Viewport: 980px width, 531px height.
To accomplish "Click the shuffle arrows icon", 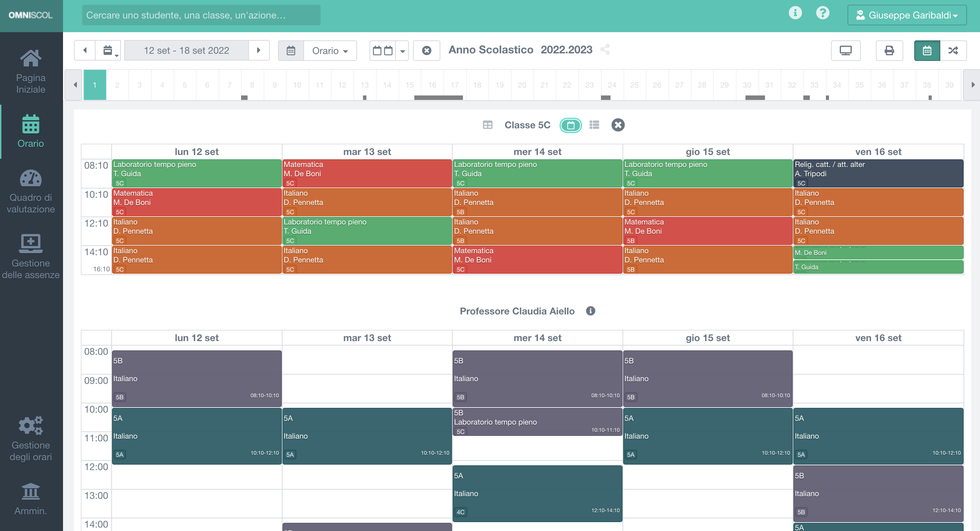I will pos(953,51).
